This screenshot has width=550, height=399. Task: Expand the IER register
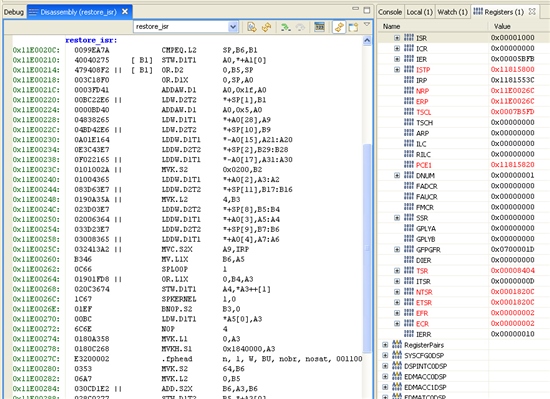pyautogui.click(x=397, y=59)
